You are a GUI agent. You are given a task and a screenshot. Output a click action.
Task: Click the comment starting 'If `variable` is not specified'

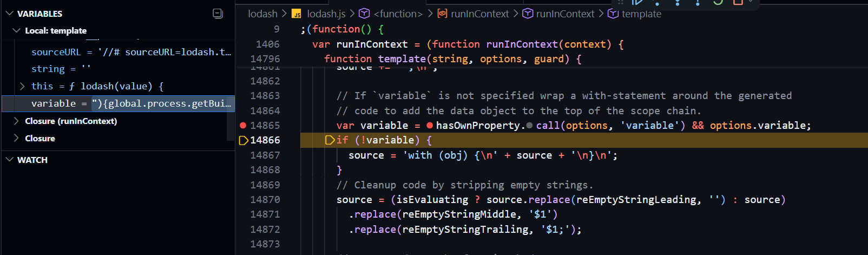click(564, 96)
